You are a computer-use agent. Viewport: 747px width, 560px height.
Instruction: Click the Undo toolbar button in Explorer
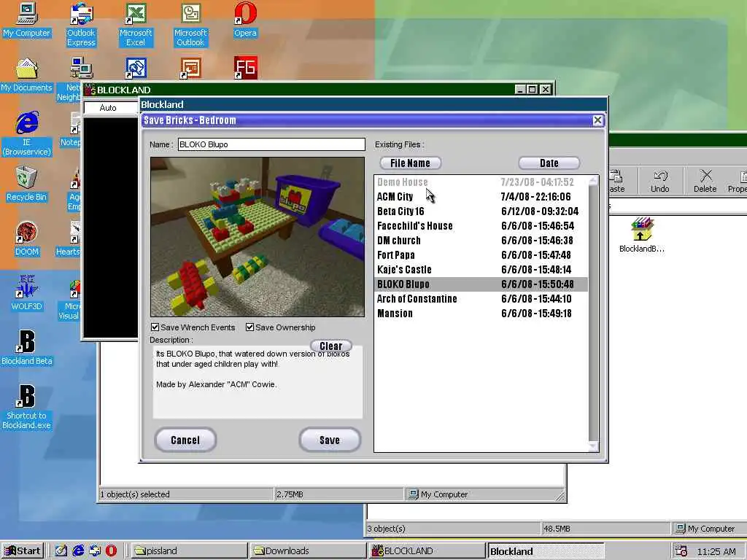(659, 181)
